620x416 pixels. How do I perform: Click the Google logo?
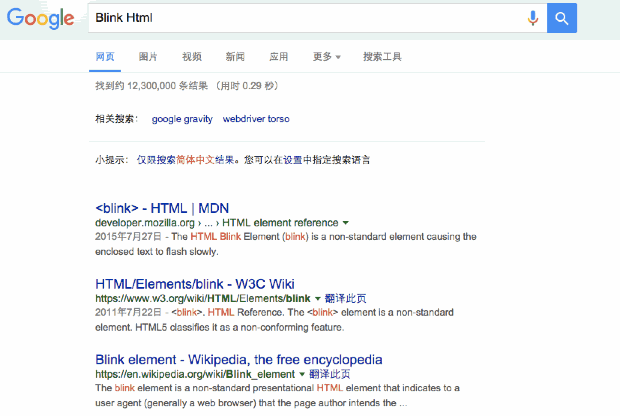coord(40,18)
